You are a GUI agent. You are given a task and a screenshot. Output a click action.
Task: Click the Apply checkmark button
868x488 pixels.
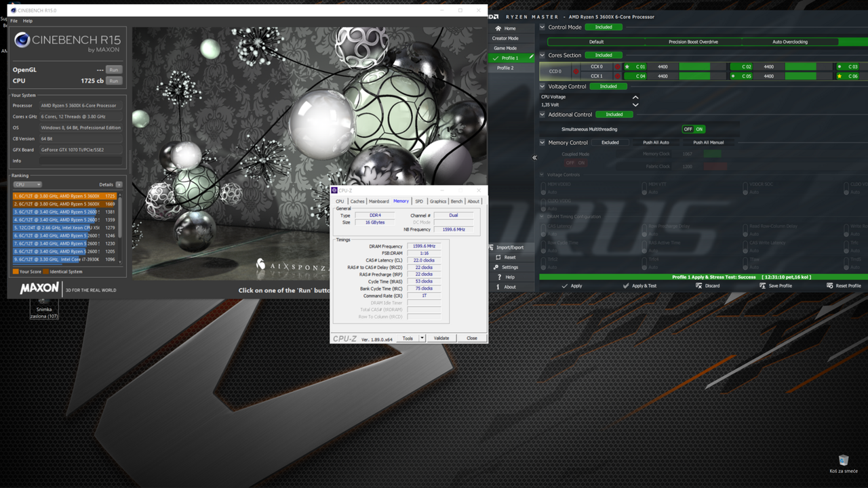click(x=572, y=286)
